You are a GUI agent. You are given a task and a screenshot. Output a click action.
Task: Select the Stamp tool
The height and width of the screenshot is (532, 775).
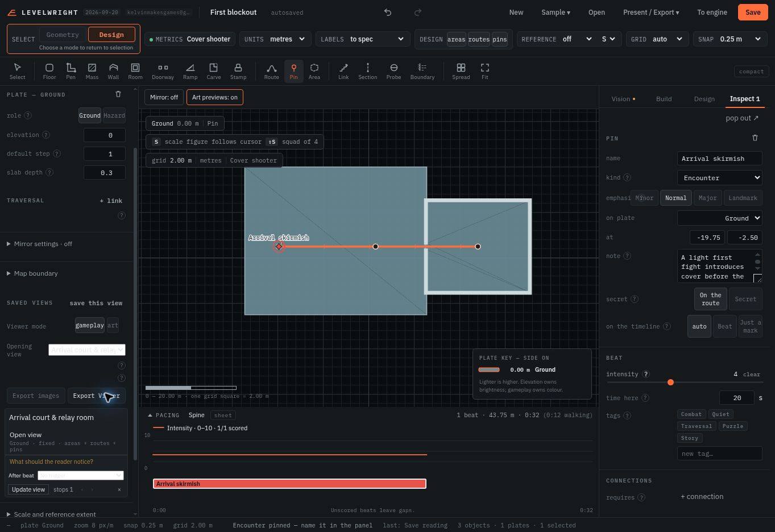[x=238, y=71]
